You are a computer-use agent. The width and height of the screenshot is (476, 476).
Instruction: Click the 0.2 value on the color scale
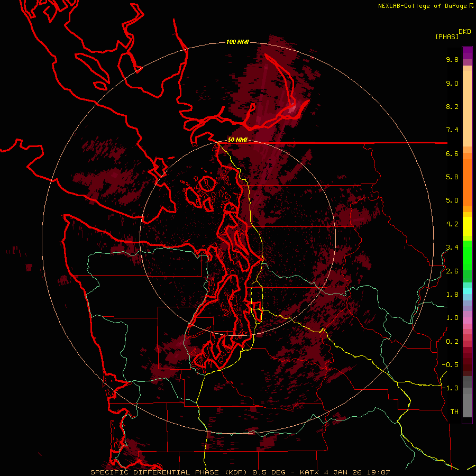(x=452, y=342)
